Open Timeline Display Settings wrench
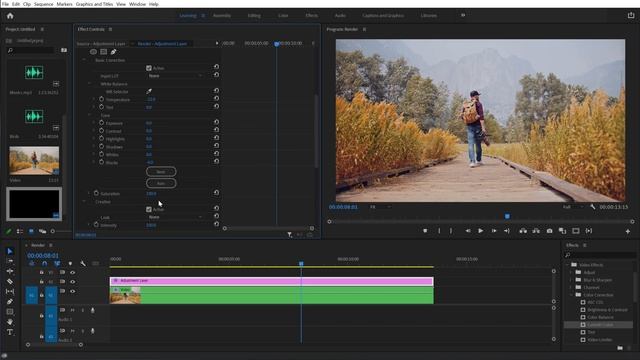640x360 pixels. pos(83,264)
